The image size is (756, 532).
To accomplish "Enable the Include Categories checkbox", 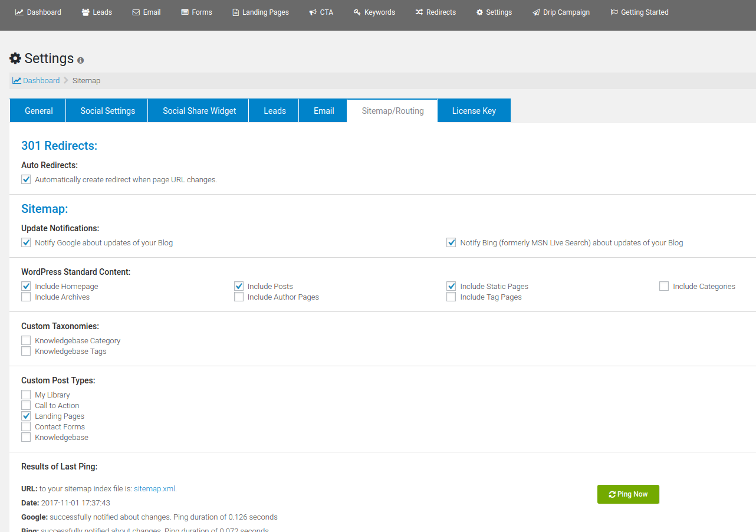I will (664, 286).
